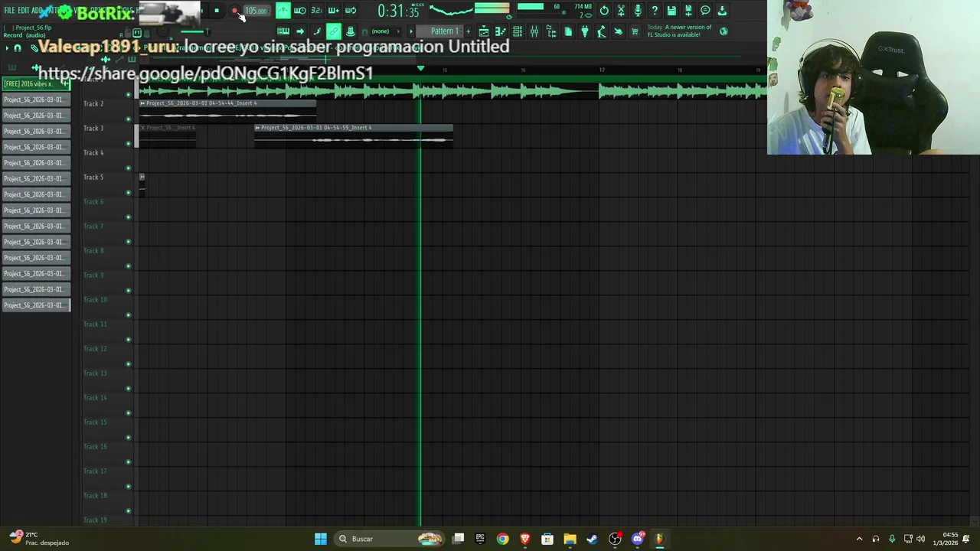
Task: Select the 04-54-44 Insert 4 clip on Track 2
Action: click(228, 109)
